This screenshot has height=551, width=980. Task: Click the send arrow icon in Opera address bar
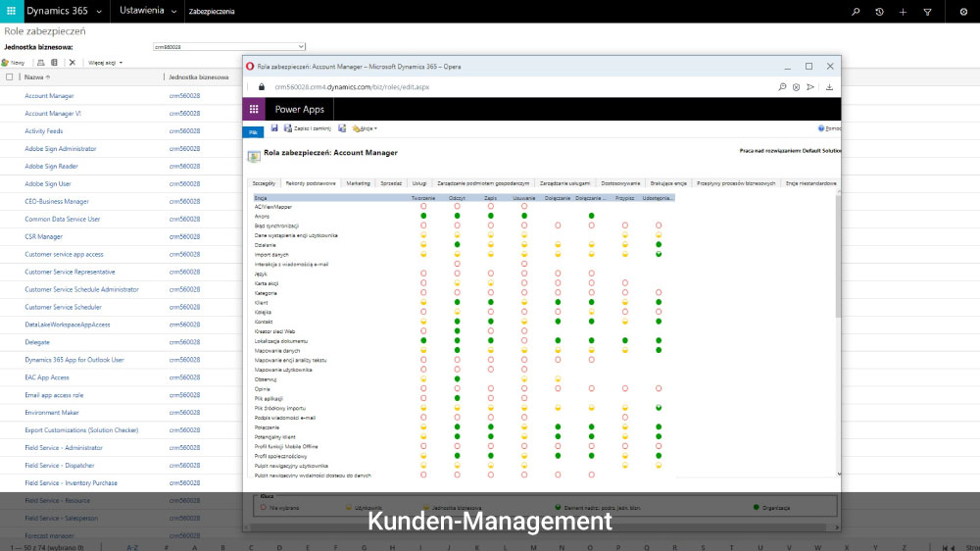(810, 87)
